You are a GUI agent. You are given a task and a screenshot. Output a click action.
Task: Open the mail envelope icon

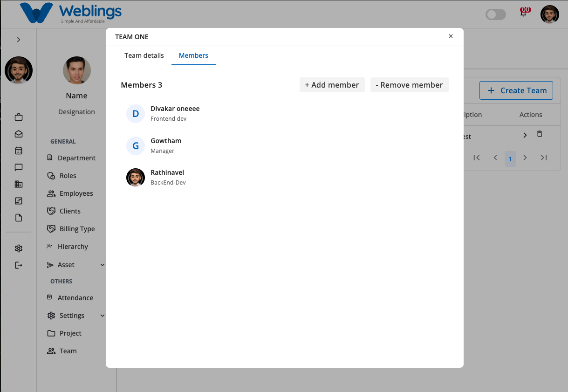coord(19,134)
